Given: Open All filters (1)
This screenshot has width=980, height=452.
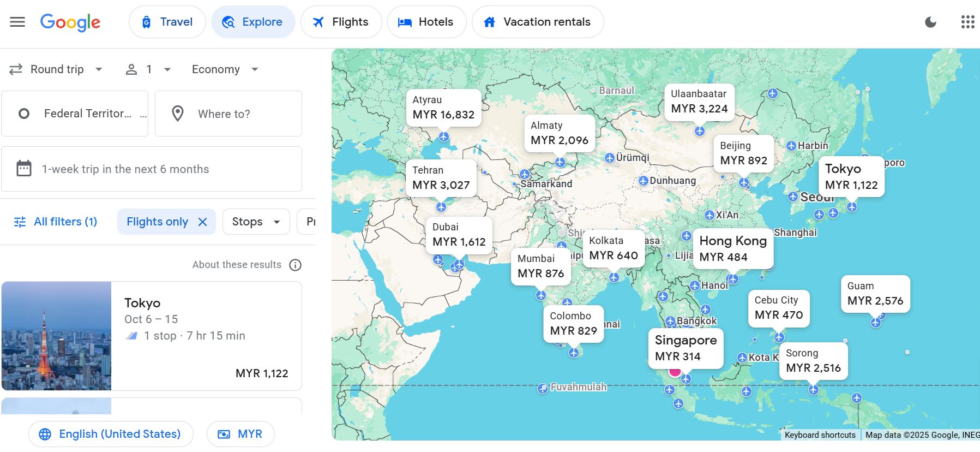Looking at the screenshot, I should (x=56, y=222).
